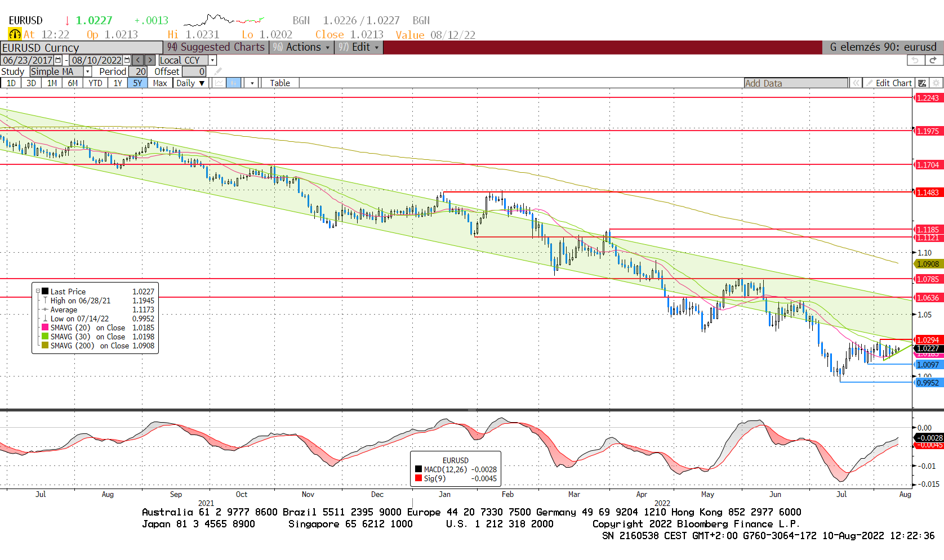Open chart settings gear icon

pos(936,83)
